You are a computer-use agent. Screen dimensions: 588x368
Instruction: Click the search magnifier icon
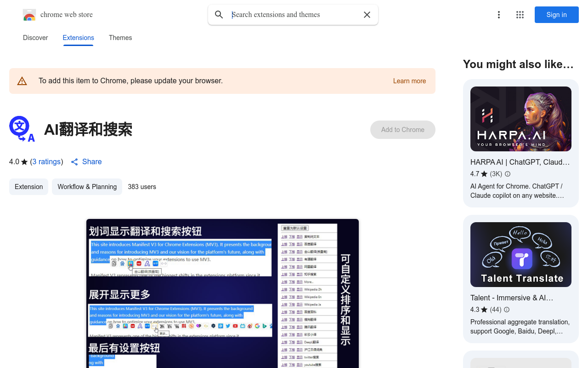(219, 15)
